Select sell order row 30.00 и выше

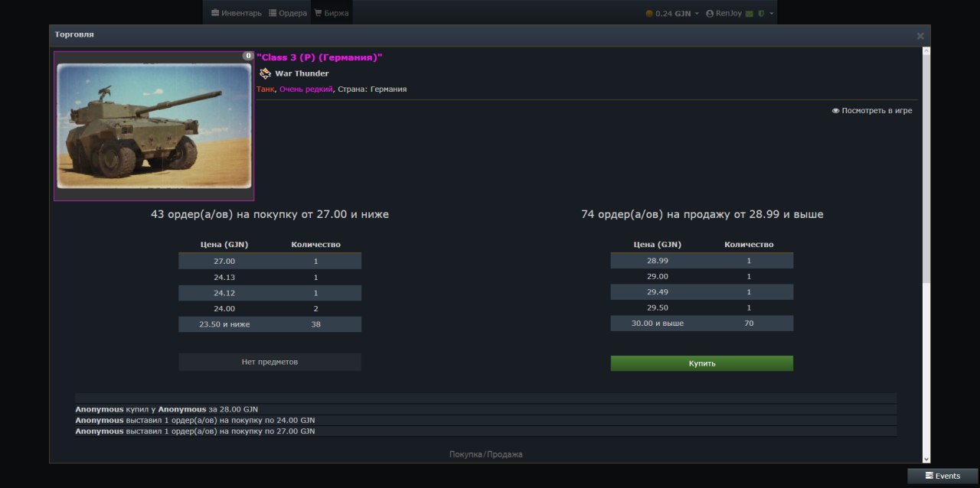702,324
